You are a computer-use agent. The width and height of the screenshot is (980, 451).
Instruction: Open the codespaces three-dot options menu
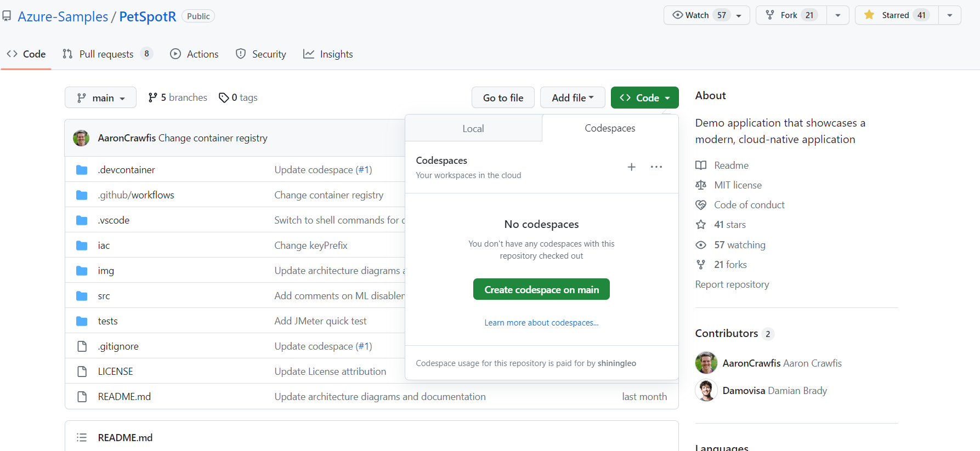click(656, 167)
